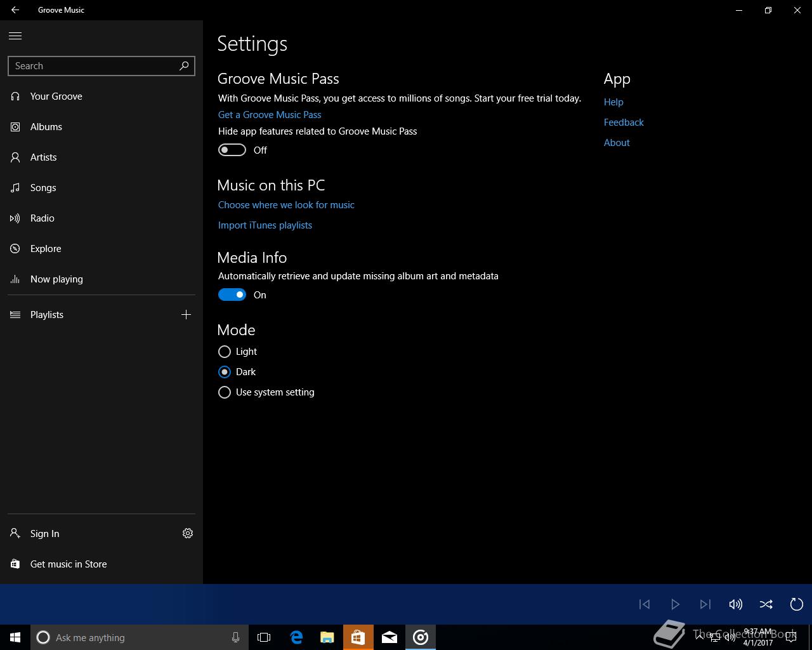Navigate to Songs list
This screenshot has height=650, width=812.
tap(101, 188)
